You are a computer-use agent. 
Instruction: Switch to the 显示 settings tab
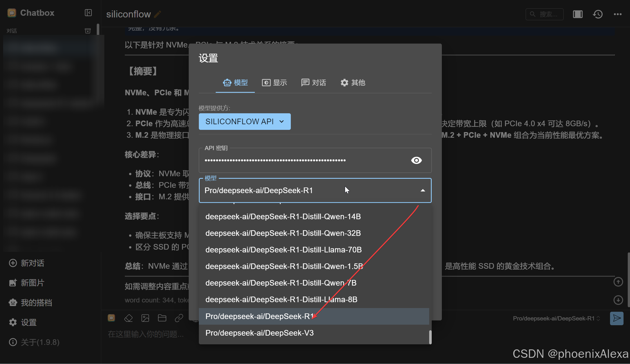tap(274, 83)
